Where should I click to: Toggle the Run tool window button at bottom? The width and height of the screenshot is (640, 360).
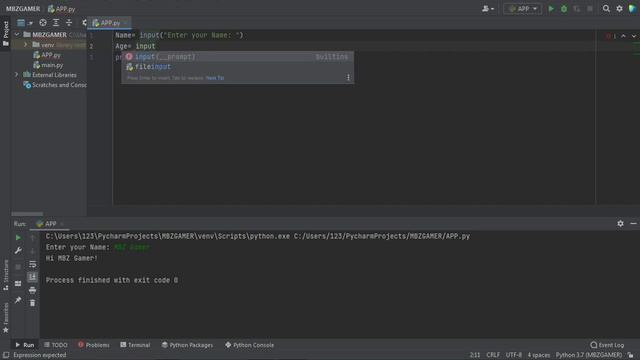(24, 345)
